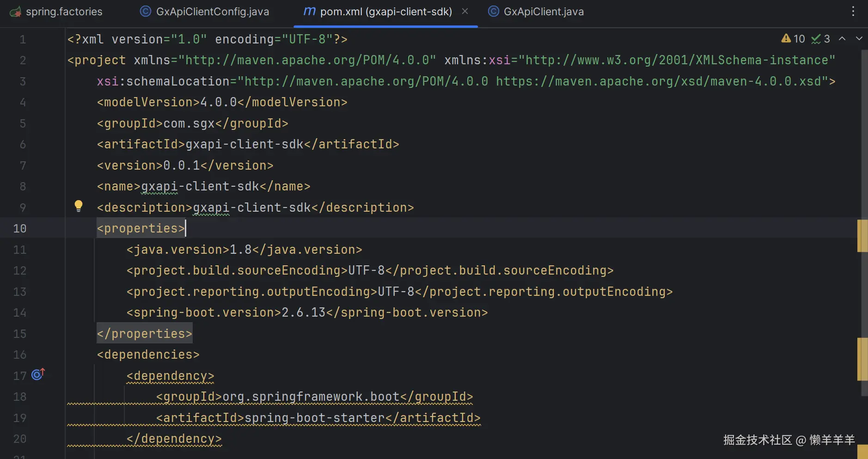Open the GxApiClientConfig.java tab
This screenshot has width=868, height=459.
tap(212, 12)
